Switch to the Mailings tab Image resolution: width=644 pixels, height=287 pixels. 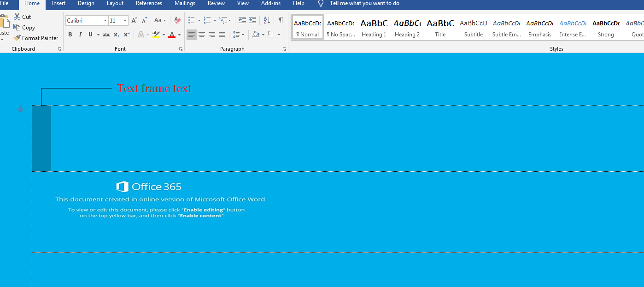(x=185, y=3)
